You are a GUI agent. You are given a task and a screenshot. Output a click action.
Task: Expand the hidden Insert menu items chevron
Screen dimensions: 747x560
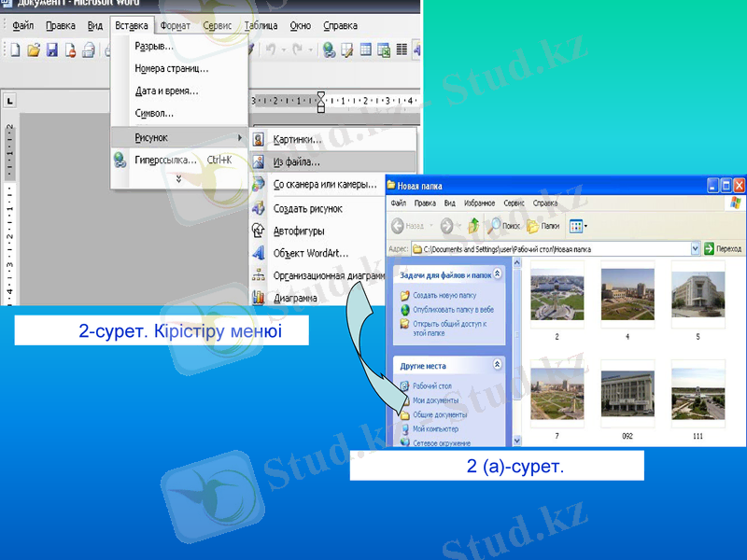point(179,179)
